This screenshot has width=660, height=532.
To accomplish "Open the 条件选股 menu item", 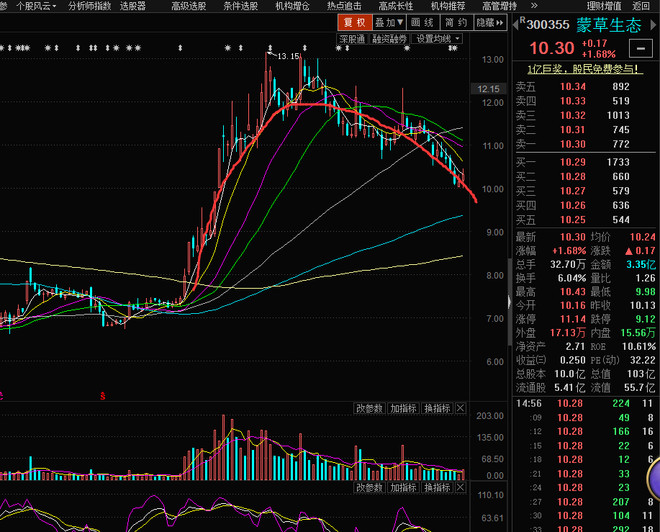I will coord(240,6).
